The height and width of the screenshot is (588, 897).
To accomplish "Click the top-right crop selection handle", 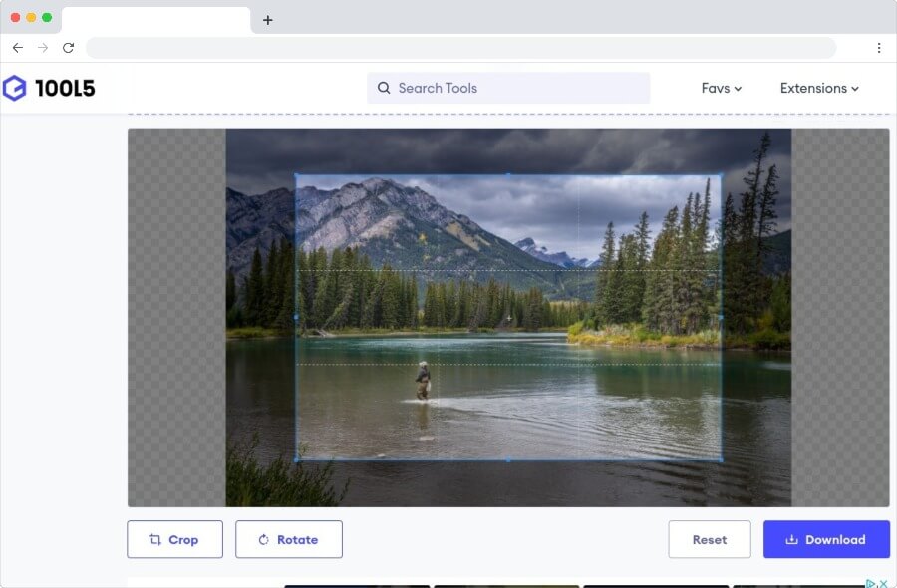I will coord(721,175).
